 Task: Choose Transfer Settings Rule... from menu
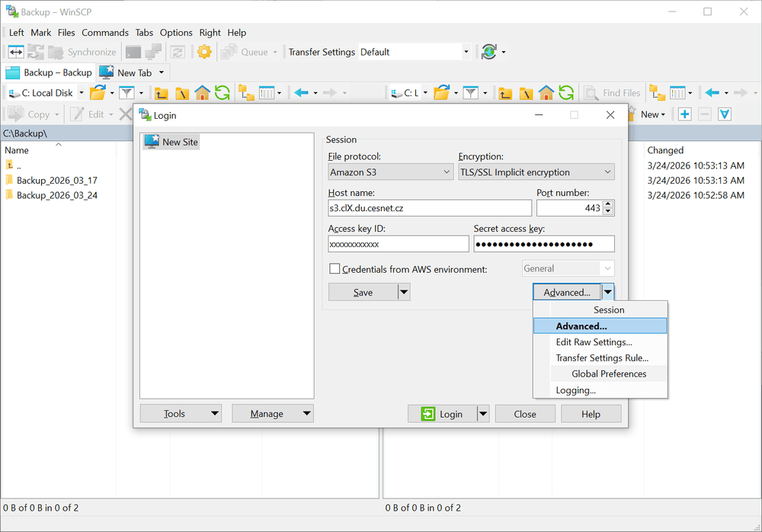(600, 358)
